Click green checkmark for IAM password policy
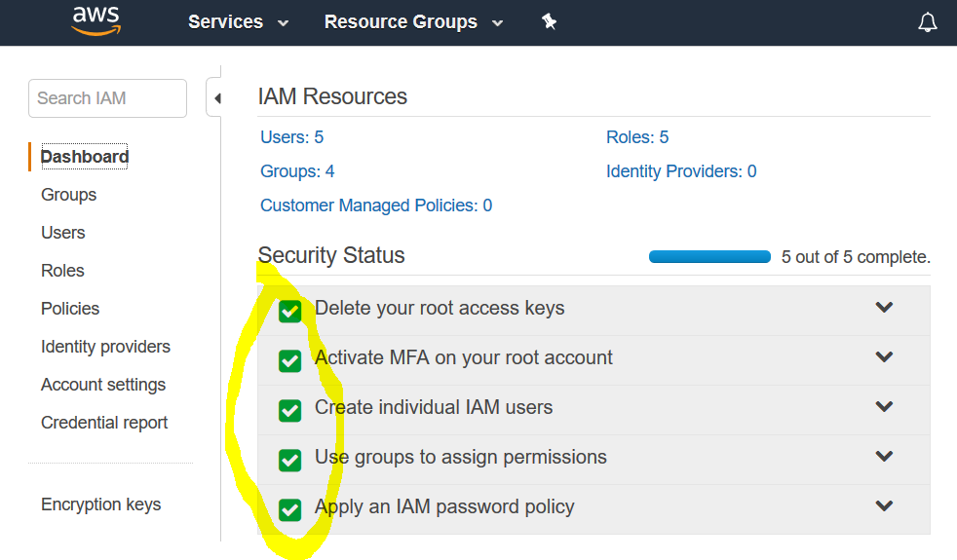Viewport: 957px width, 560px height. 289,509
